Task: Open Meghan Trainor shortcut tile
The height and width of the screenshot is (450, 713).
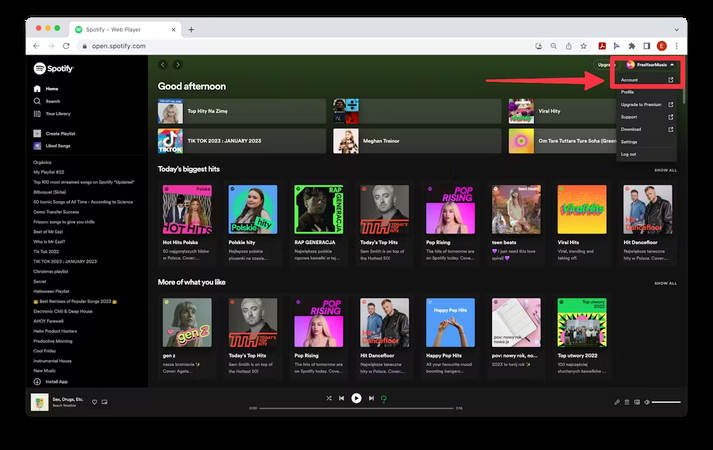Action: 417,141
